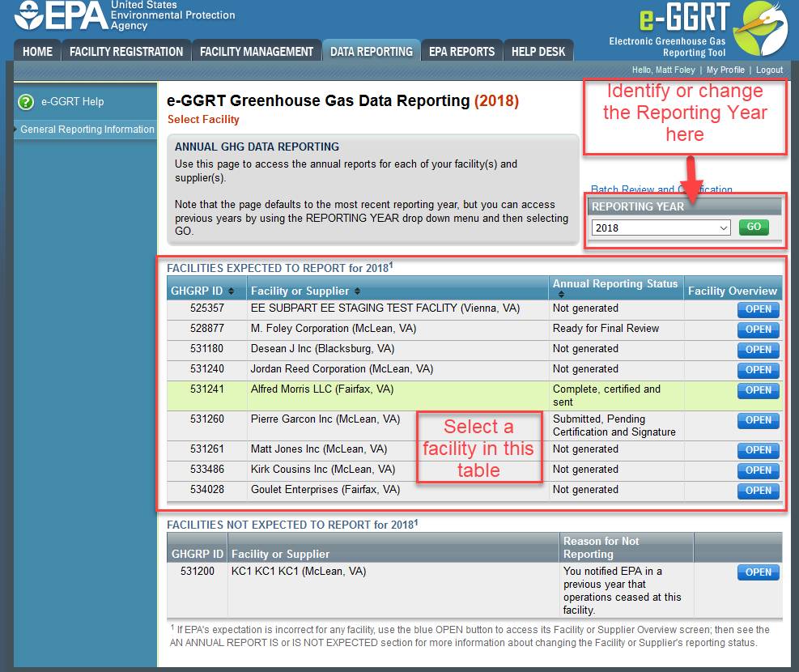Click the 'Select Facility' subheading
Image resolution: width=799 pixels, height=672 pixels.
pyautogui.click(x=203, y=119)
